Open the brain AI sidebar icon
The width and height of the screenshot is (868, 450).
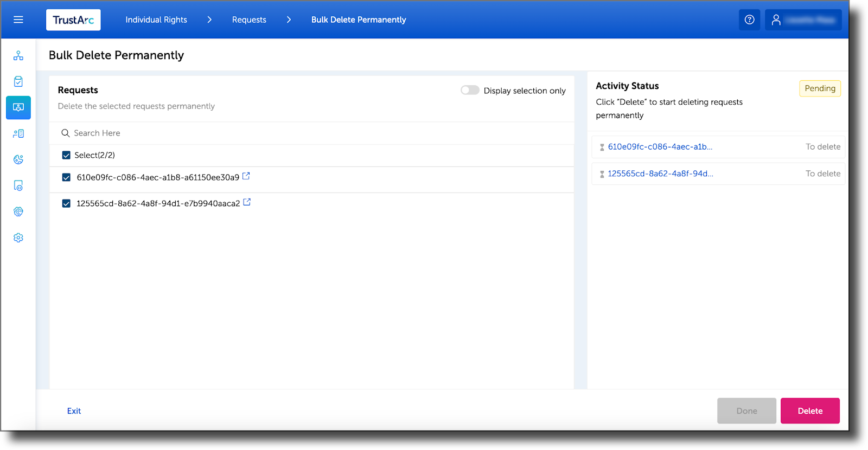coord(18,211)
